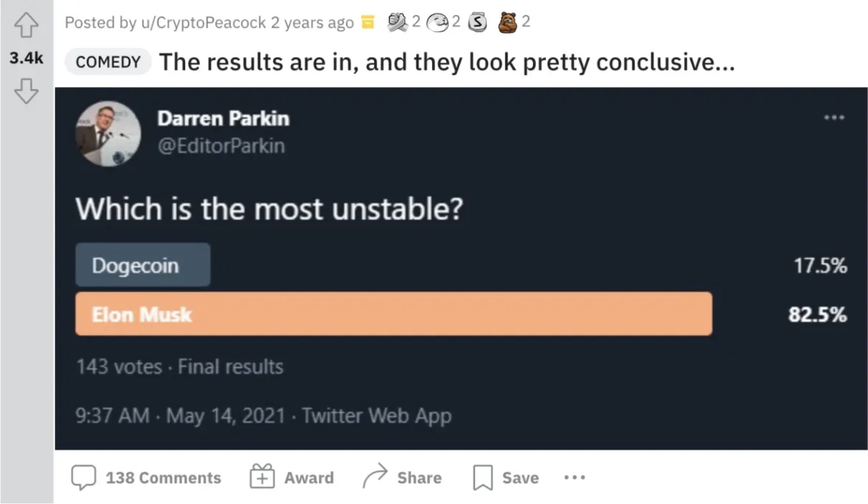Upvote the post
Viewport: 868px width, 504px height.
(x=26, y=25)
